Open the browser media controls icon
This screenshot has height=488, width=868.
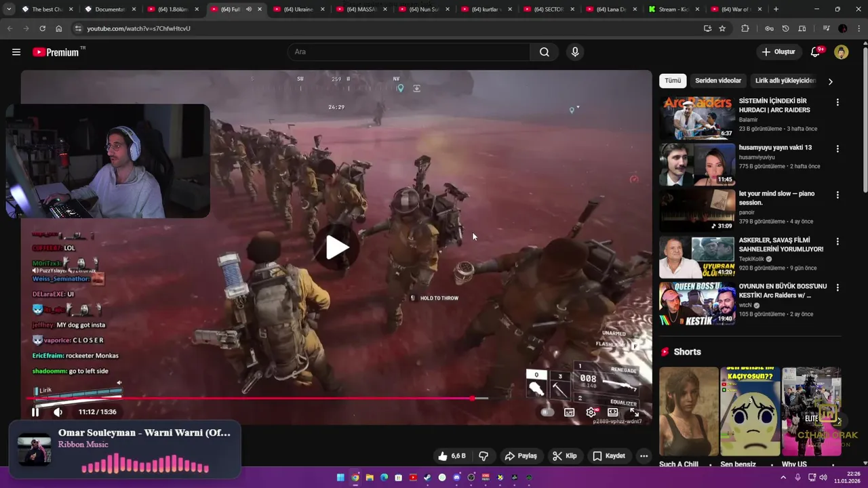(826, 28)
